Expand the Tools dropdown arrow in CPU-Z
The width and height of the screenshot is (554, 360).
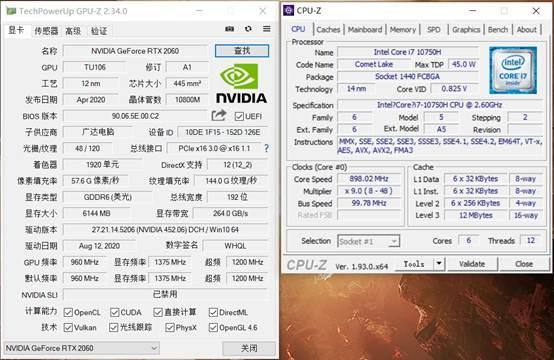click(439, 264)
